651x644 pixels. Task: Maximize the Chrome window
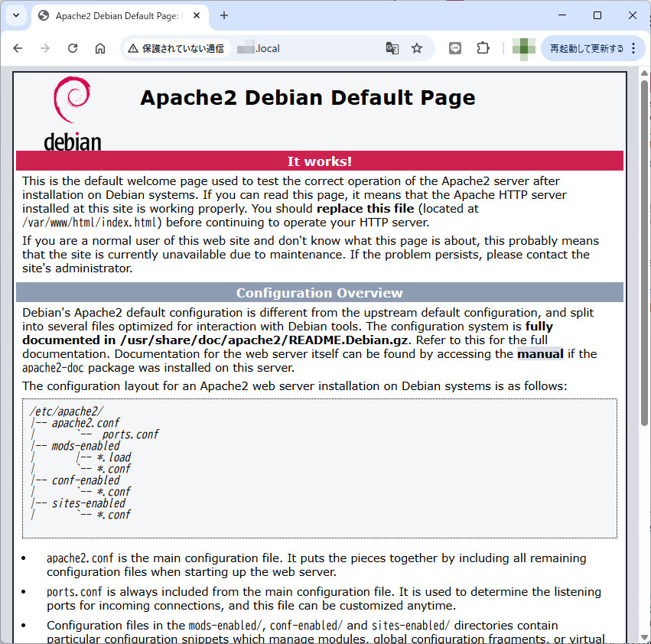pyautogui.click(x=597, y=15)
